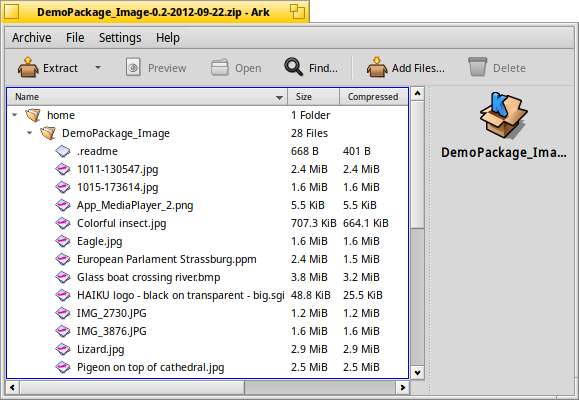This screenshot has height=400, width=579.
Task: Click the Open folder toolbar icon
Action: (220, 67)
